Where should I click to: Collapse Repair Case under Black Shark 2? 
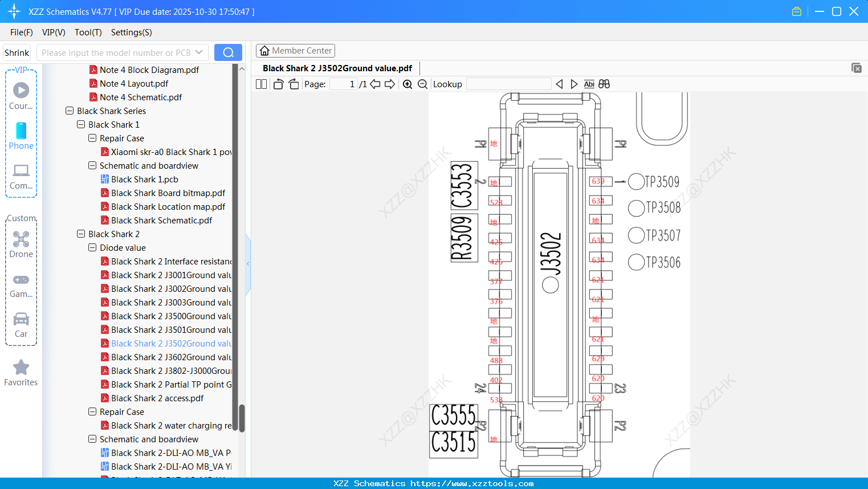click(92, 411)
